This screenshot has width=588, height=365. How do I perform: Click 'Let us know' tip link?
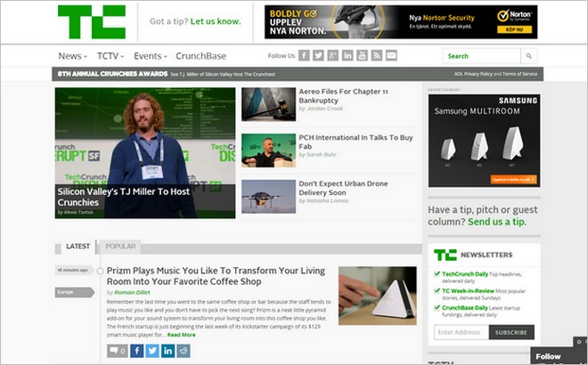click(216, 21)
